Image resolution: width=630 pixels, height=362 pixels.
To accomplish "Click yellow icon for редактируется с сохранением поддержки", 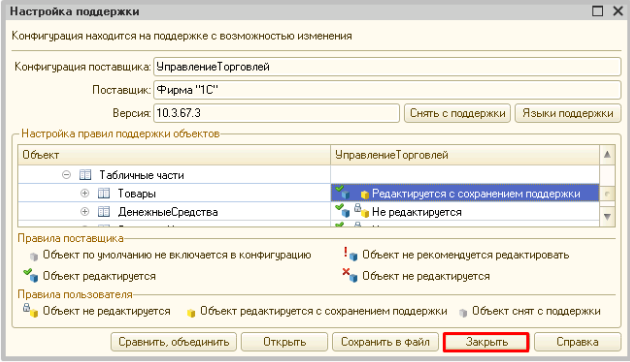I will (x=191, y=313).
